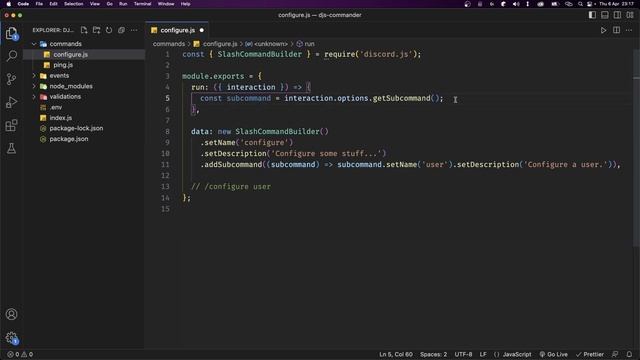Change indentation via Spaces: 2
Viewport: 640px width, 360px height.
coord(433,354)
